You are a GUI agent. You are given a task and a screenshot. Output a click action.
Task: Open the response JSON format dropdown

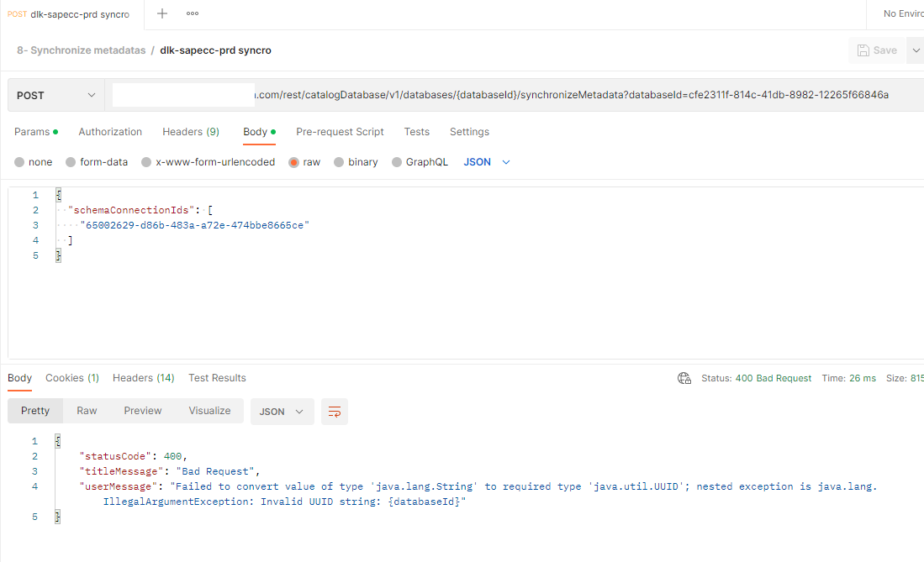pos(282,411)
